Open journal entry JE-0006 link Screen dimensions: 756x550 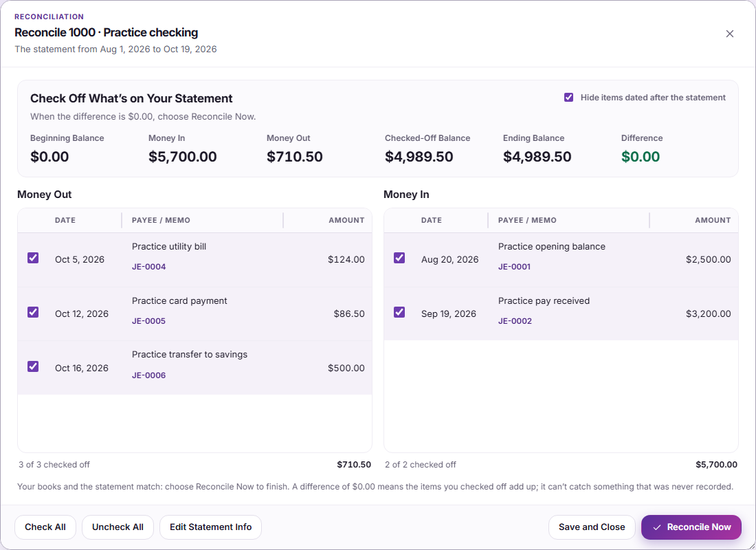[148, 375]
